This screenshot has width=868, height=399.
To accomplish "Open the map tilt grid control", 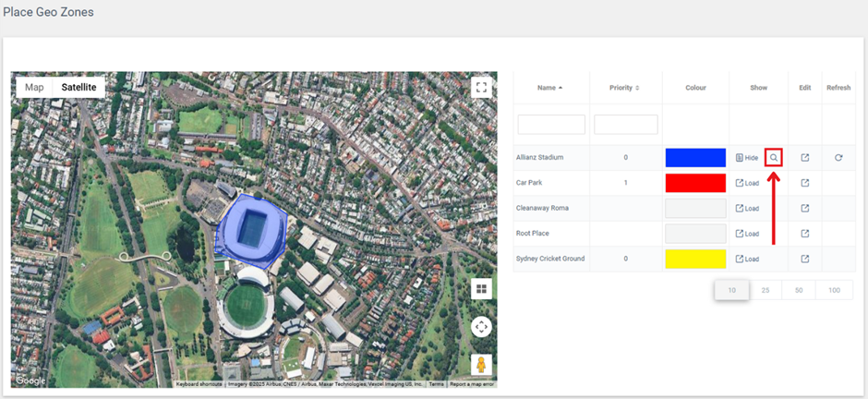I will click(x=481, y=288).
